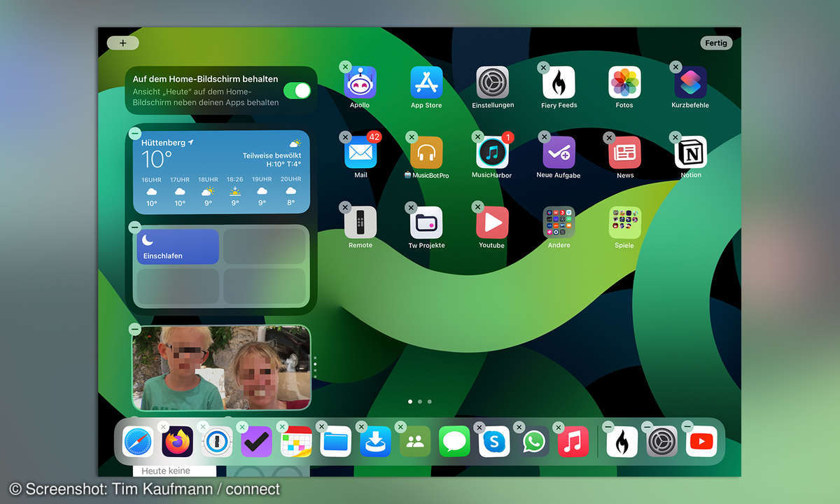Delete Youtube via its X badge
The height and width of the screenshot is (504, 840).
coord(477,207)
